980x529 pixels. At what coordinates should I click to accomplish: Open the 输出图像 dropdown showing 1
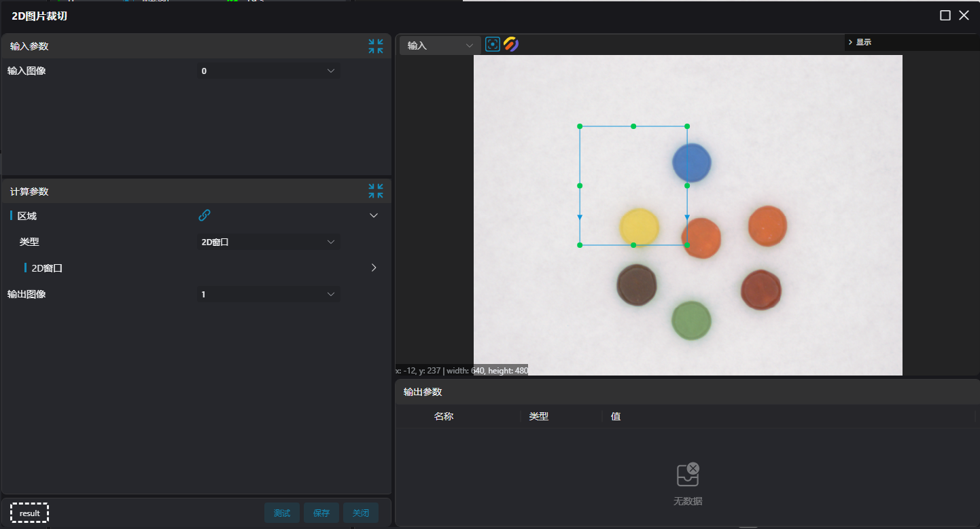(269, 294)
